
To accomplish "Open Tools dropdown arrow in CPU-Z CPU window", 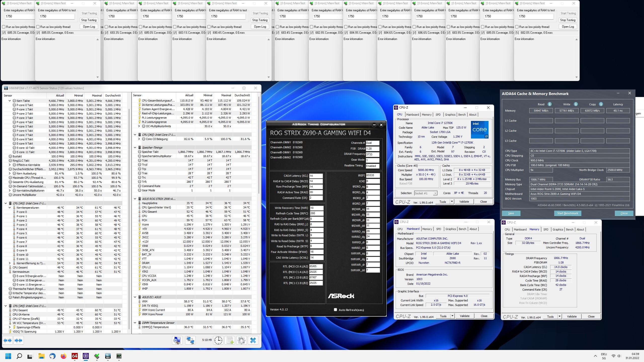I will (x=452, y=202).
